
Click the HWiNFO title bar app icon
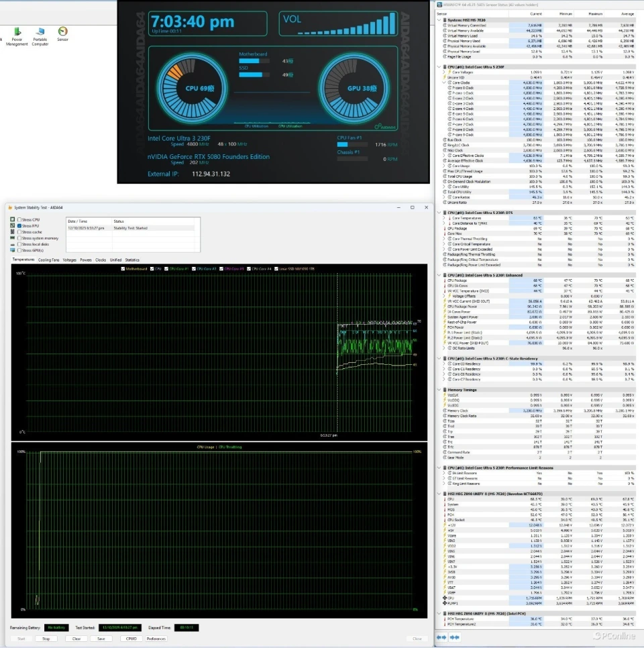pyautogui.click(x=440, y=5)
